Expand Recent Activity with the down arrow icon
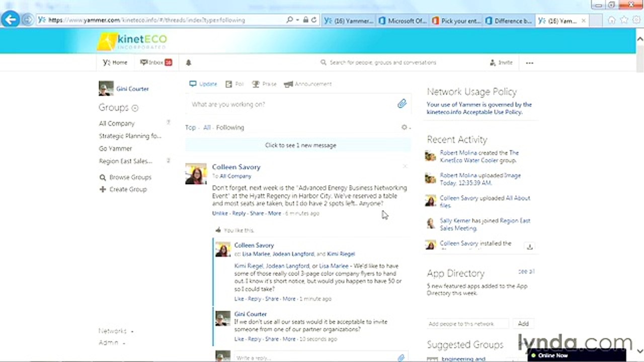 click(x=529, y=246)
